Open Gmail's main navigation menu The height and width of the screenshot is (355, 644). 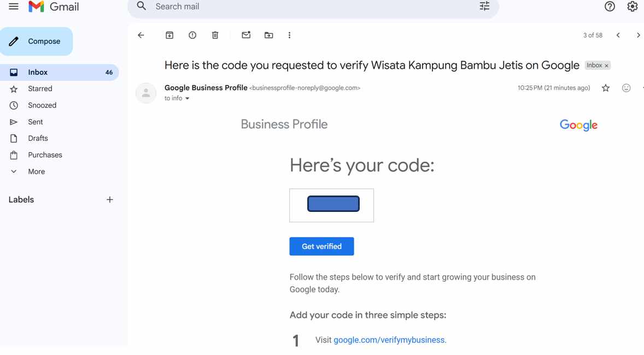coord(14,6)
